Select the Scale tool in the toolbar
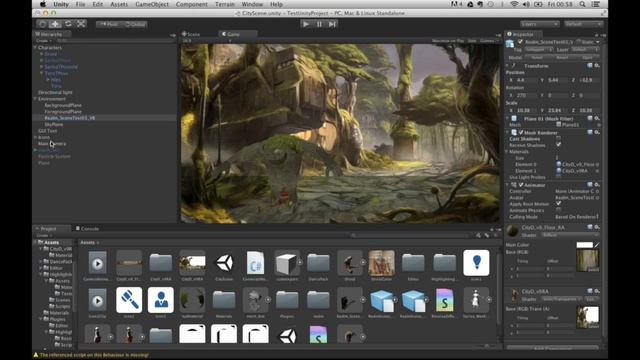This screenshot has width=640, height=360. tap(81, 24)
